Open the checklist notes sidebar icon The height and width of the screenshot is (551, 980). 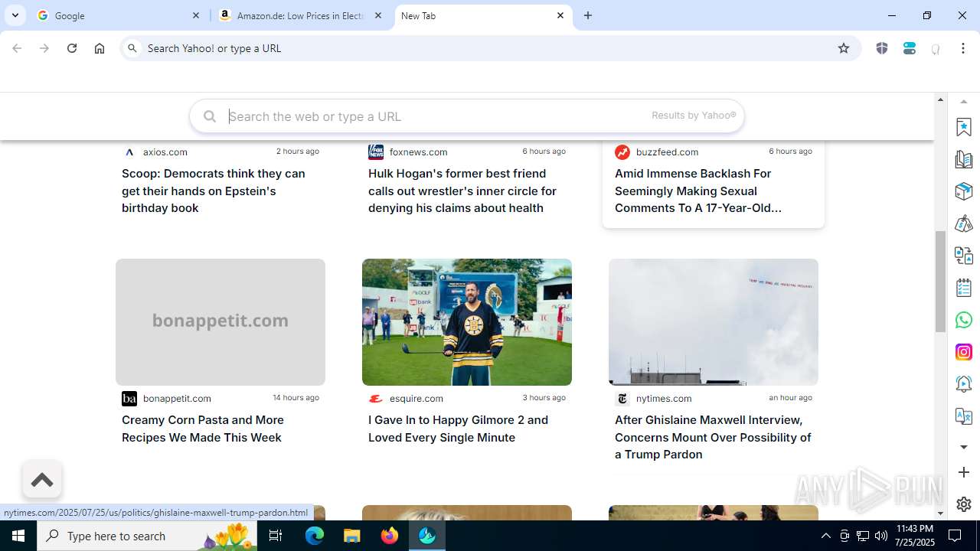pos(964,288)
